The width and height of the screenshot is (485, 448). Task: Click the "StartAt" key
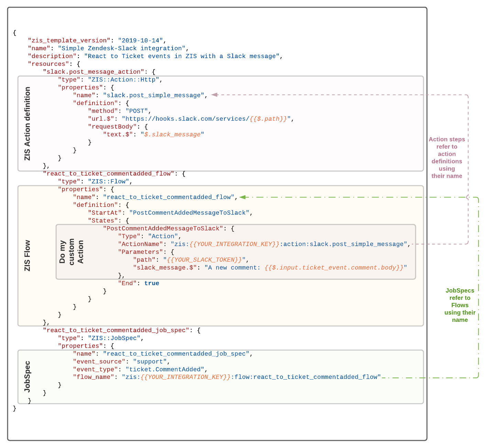[105, 213]
